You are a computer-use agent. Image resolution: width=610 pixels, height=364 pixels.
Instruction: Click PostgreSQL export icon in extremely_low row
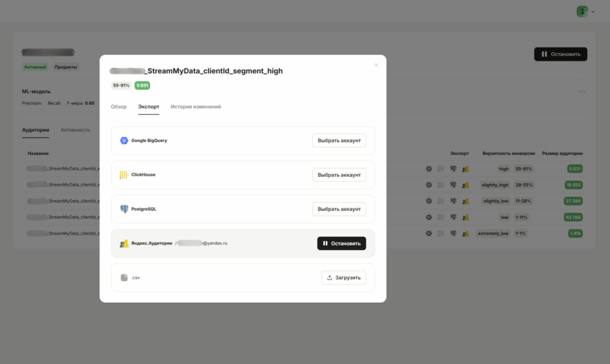click(453, 234)
